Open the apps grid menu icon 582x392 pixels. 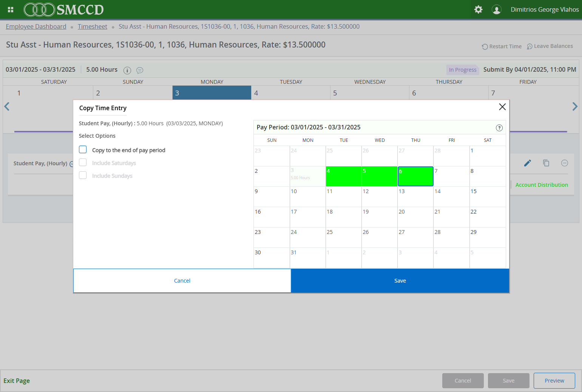point(11,9)
